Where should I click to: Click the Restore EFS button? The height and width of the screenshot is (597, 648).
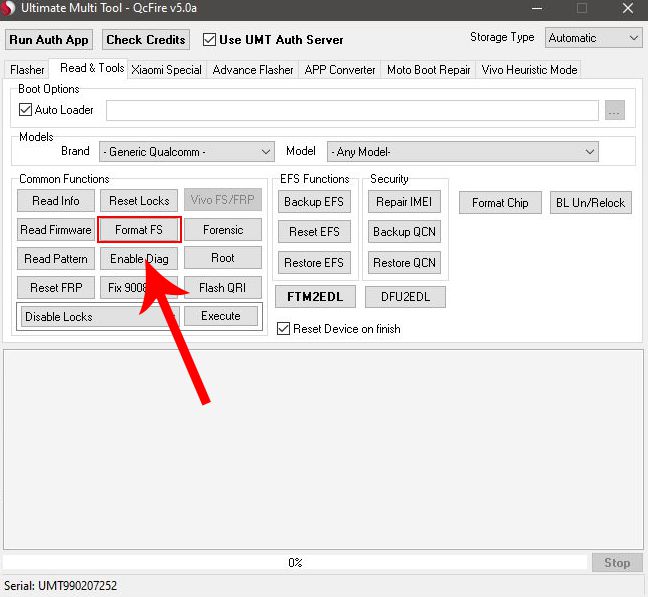[x=314, y=263]
